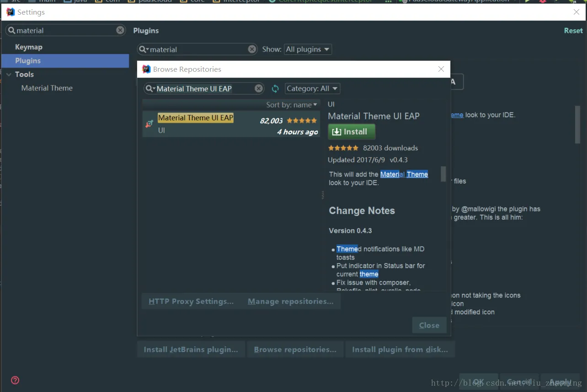The width and height of the screenshot is (587, 392).
Task: Install the Material Theme UI EAP plugin
Action: tap(352, 132)
